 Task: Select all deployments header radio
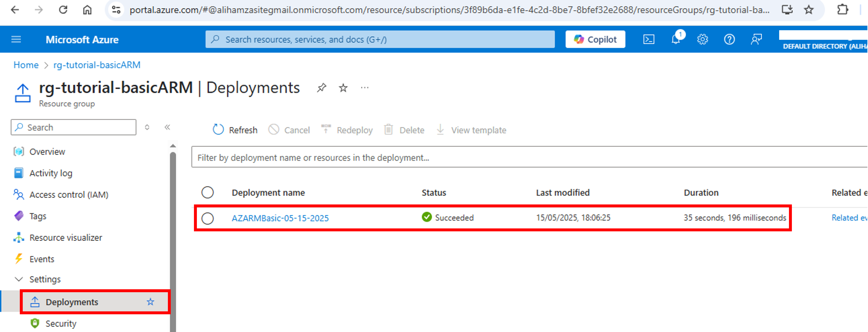click(208, 192)
